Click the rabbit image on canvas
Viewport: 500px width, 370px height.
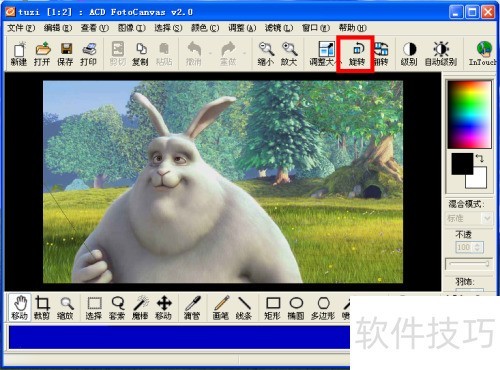coord(223,182)
